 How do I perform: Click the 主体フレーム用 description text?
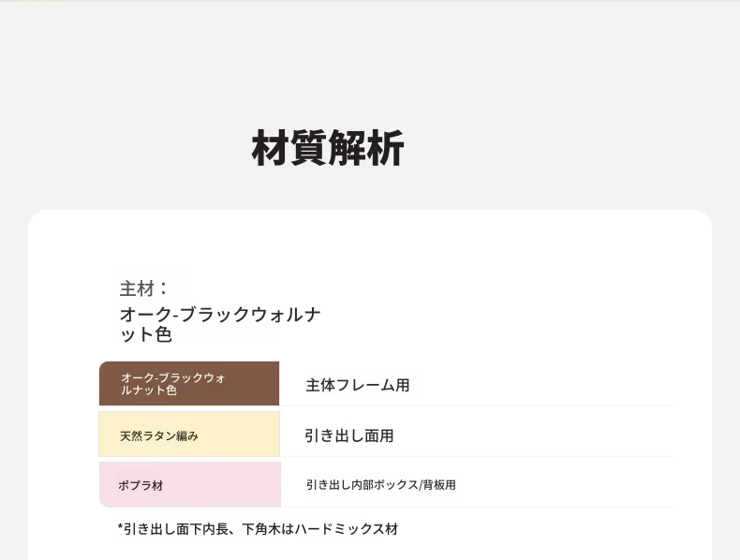point(357,385)
